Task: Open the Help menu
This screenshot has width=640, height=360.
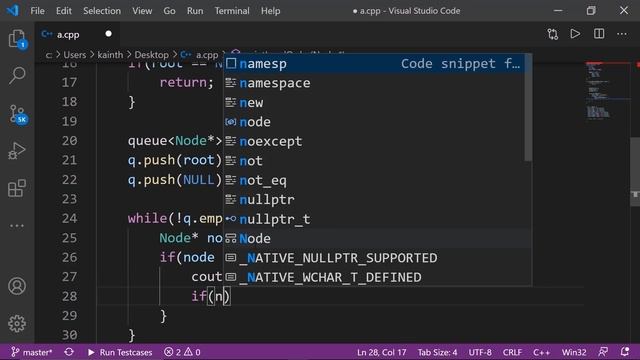Action: (x=271, y=11)
